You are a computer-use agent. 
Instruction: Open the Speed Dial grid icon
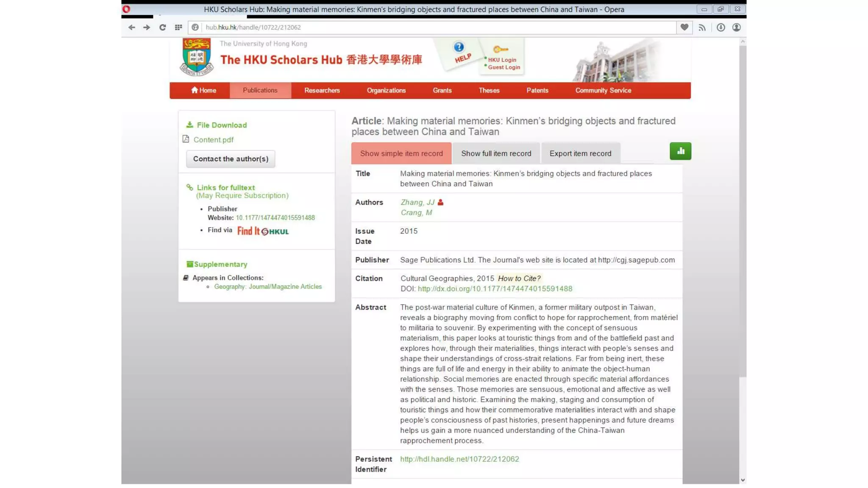[178, 28]
